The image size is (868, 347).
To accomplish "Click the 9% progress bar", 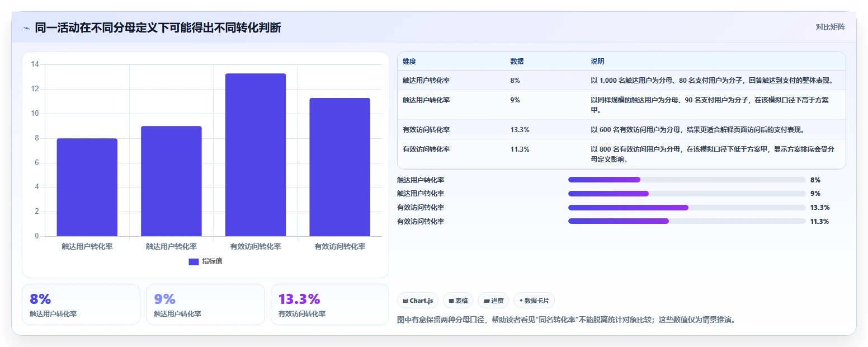I will click(x=687, y=194).
